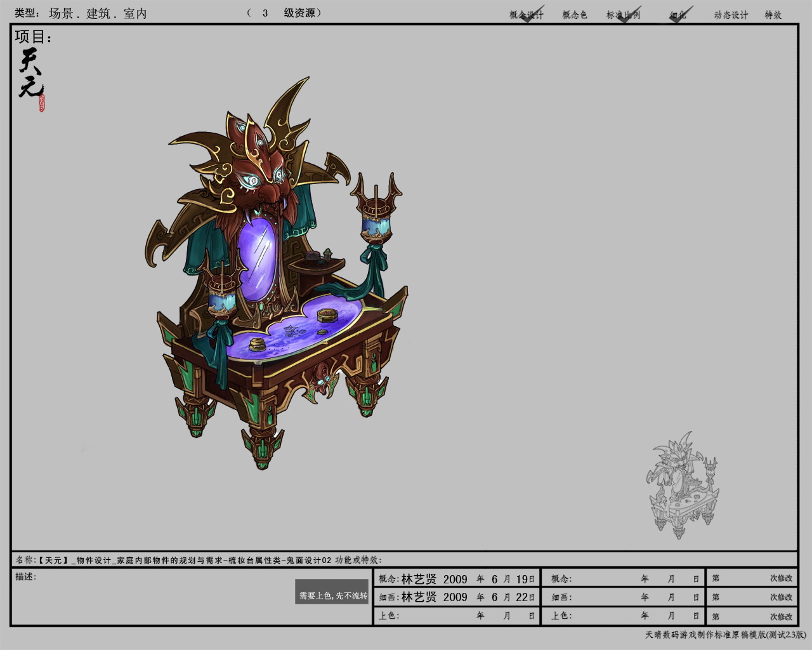Click the day value 19 in 概念 row

coord(522,579)
